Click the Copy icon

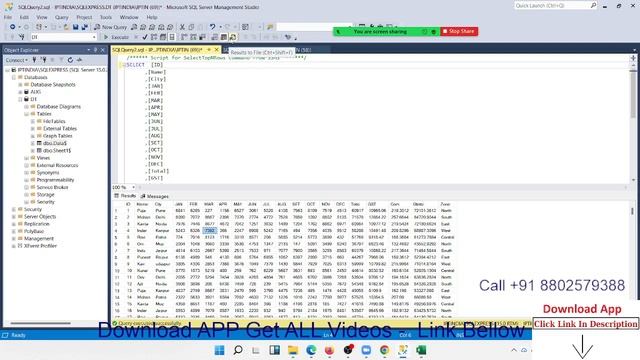coord(191,27)
